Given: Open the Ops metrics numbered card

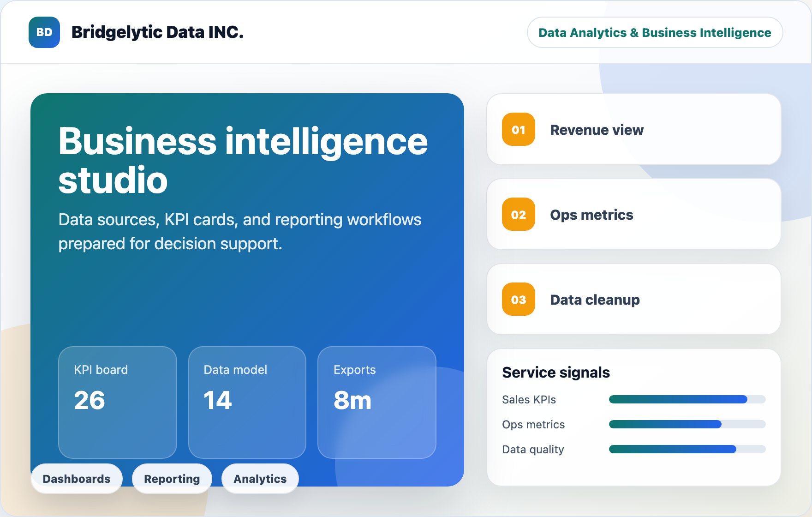Looking at the screenshot, I should click(x=634, y=214).
